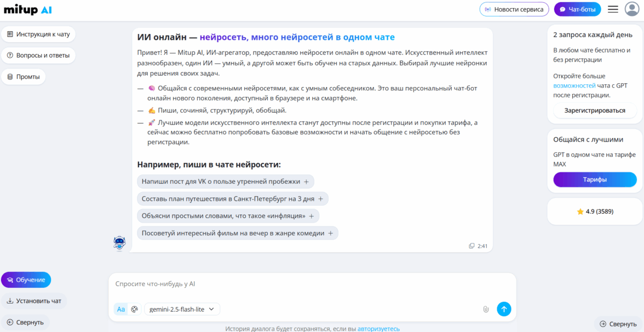Viewport: 644px width, 332px height.
Task: Open the mitup AI logo home link
Action: [x=28, y=10]
